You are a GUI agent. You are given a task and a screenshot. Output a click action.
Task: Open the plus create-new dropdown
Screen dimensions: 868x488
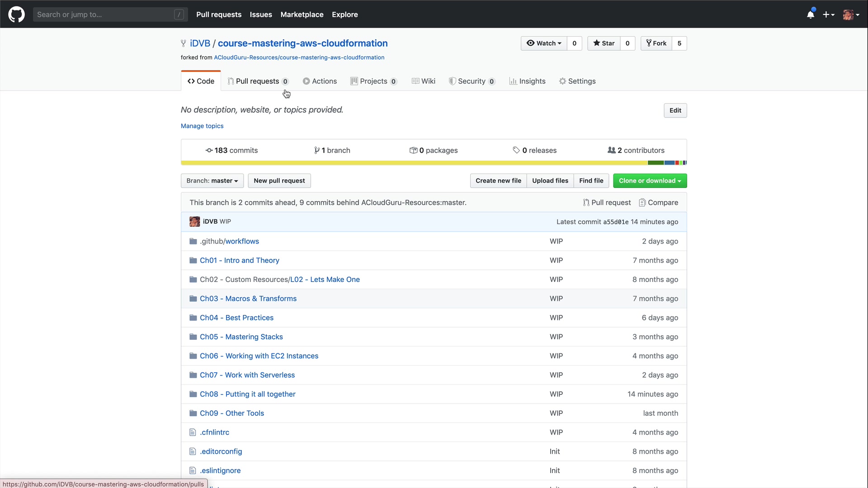(828, 14)
